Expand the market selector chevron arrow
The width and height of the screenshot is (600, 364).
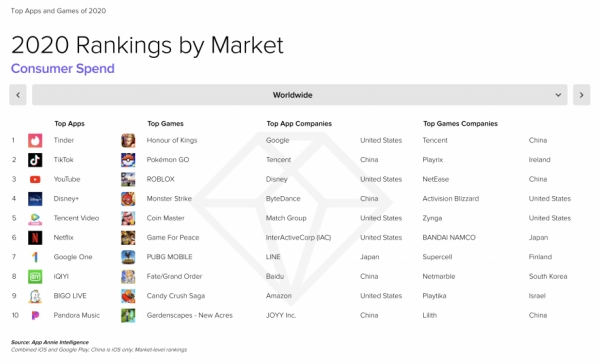558,95
